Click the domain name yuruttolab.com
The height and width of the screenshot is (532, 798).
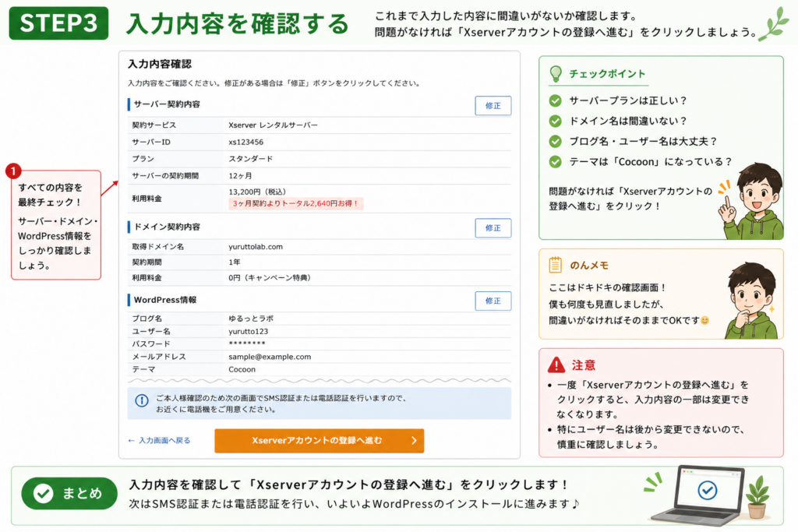point(256,247)
